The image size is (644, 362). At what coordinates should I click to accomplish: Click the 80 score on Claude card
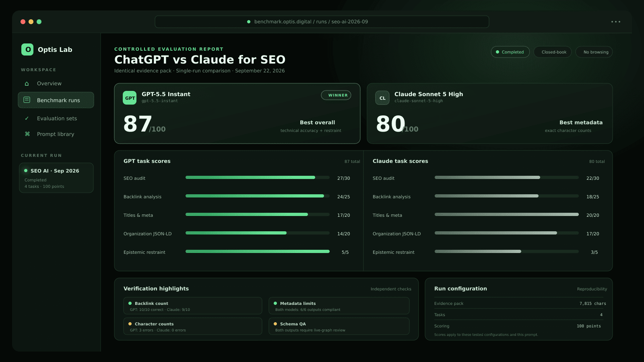390,124
